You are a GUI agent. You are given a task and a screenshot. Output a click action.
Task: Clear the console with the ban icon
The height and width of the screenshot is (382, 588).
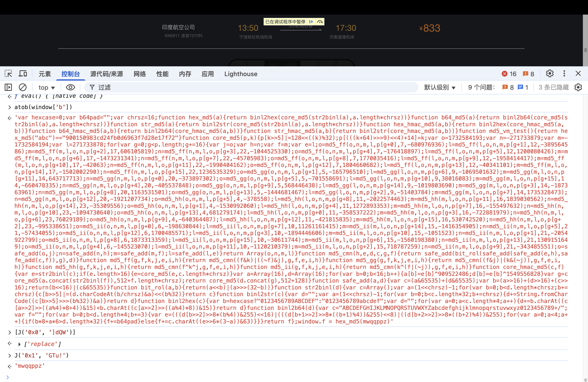pos(23,87)
